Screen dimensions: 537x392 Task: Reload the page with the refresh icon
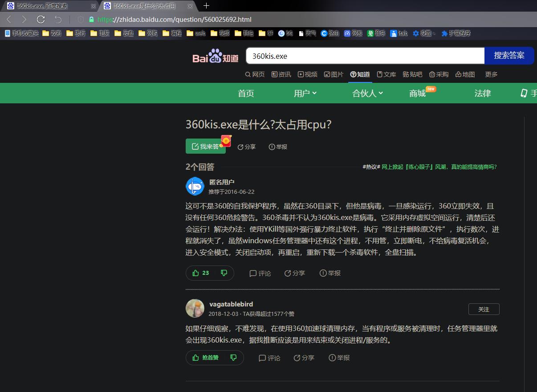[x=41, y=19]
